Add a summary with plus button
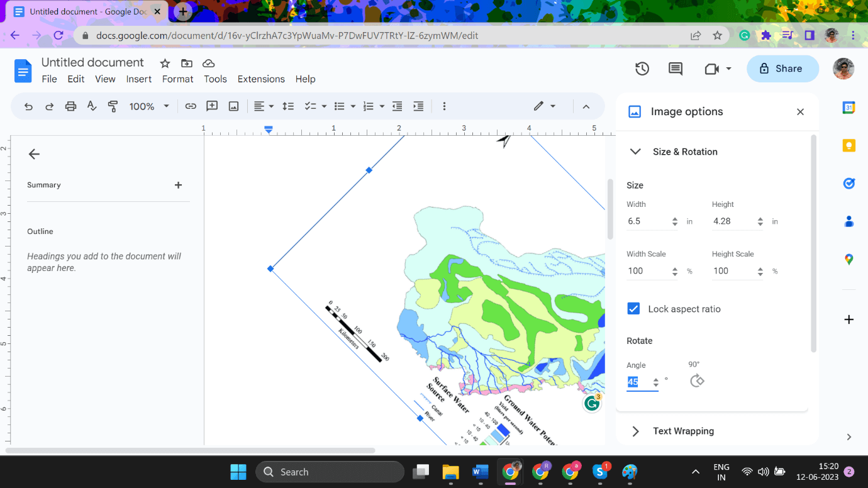868x488 pixels. pyautogui.click(x=178, y=185)
